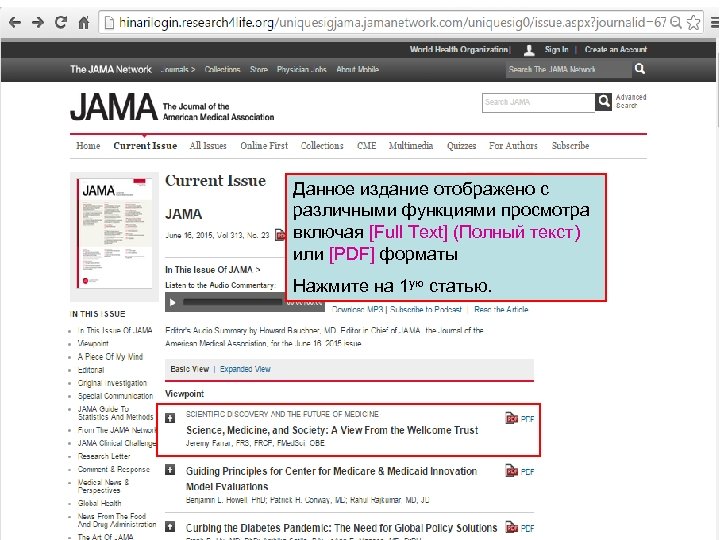
Task: Select Current Issue tab
Action: click(145, 146)
